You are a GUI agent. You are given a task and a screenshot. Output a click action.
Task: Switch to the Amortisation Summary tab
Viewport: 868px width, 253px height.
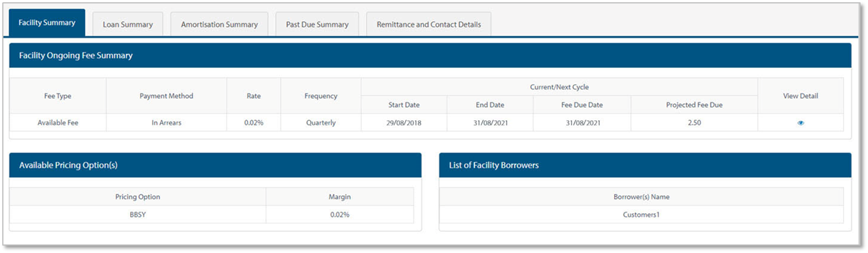219,25
